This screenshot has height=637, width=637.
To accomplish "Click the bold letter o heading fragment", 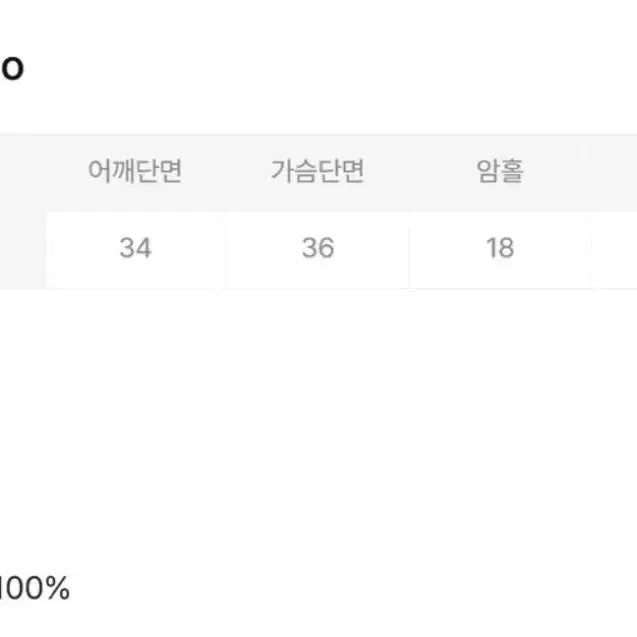I will click(x=12, y=68).
